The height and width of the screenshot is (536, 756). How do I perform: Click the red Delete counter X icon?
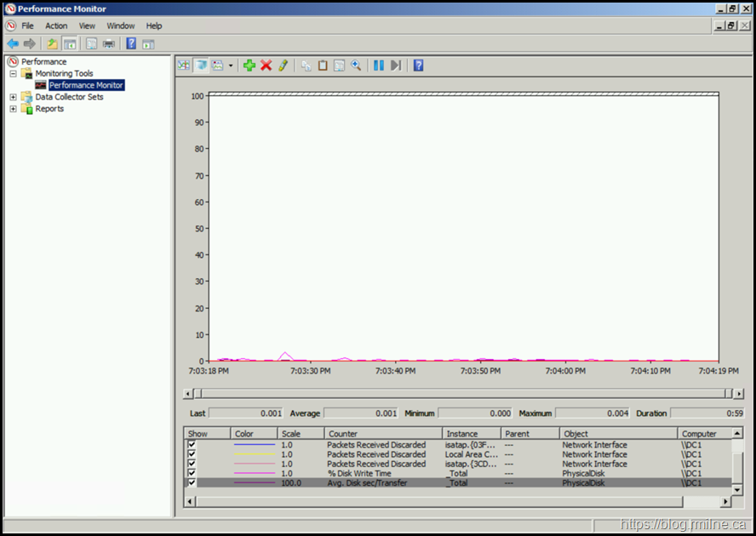(266, 66)
